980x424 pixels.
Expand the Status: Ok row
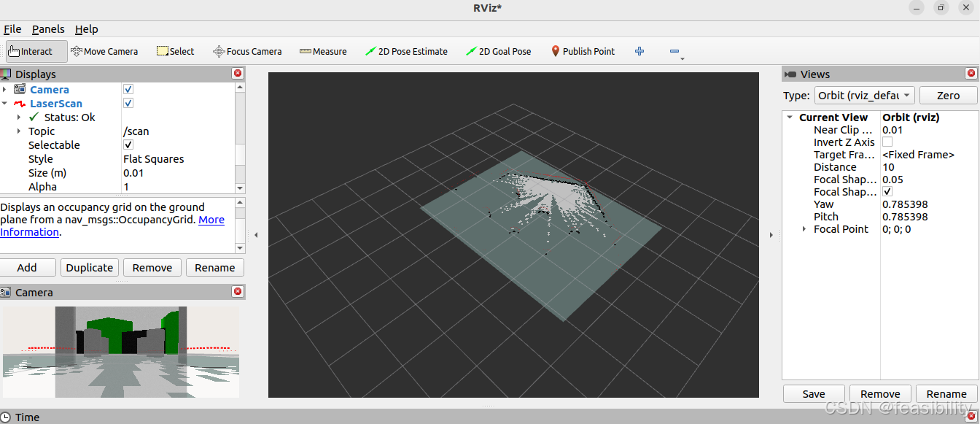(x=19, y=117)
